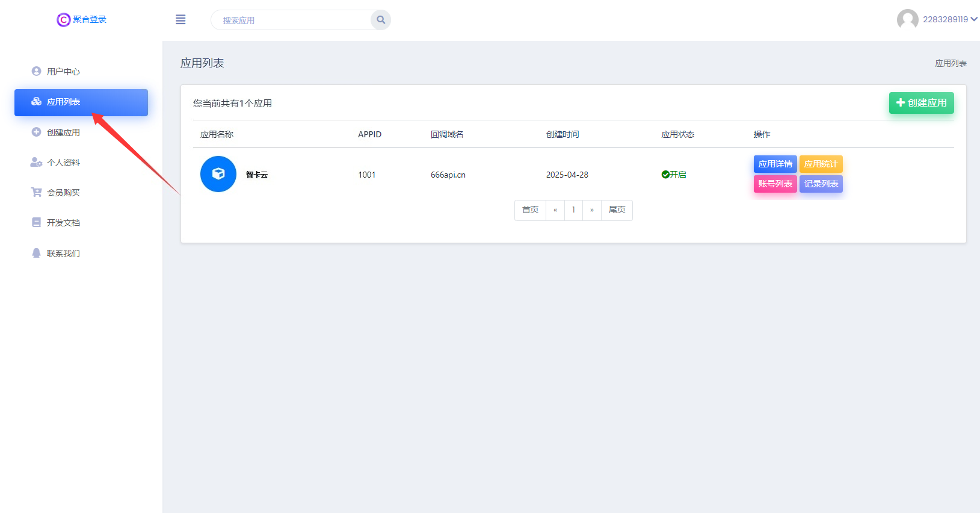Click the 联系我们 bell entry

point(63,253)
